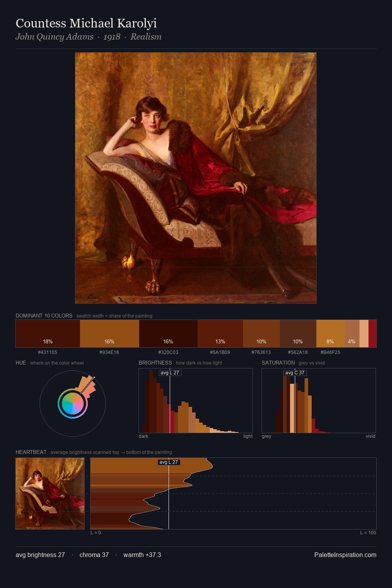Click the year 1918 in subtitle
The height and width of the screenshot is (588, 392).
pyautogui.click(x=112, y=37)
